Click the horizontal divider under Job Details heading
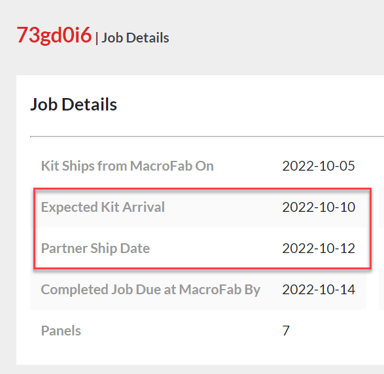384x374 pixels. 207,136
